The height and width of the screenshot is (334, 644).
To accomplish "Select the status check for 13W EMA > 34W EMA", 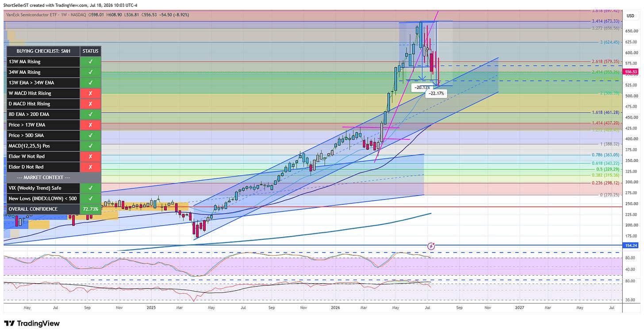I will click(x=91, y=83).
